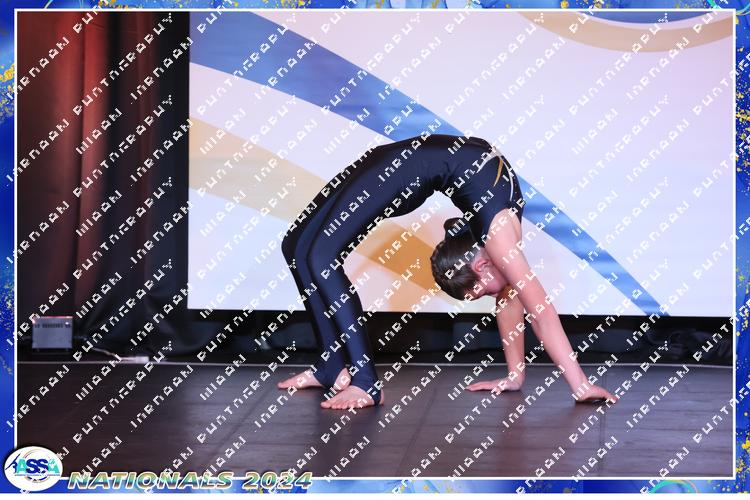Click the ASSA logo badge
This screenshot has width=750, height=500.
click(33, 469)
